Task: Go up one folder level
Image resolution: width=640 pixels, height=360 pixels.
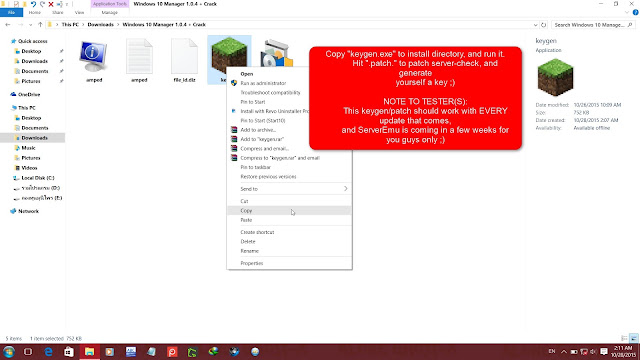Action: (x=40, y=25)
